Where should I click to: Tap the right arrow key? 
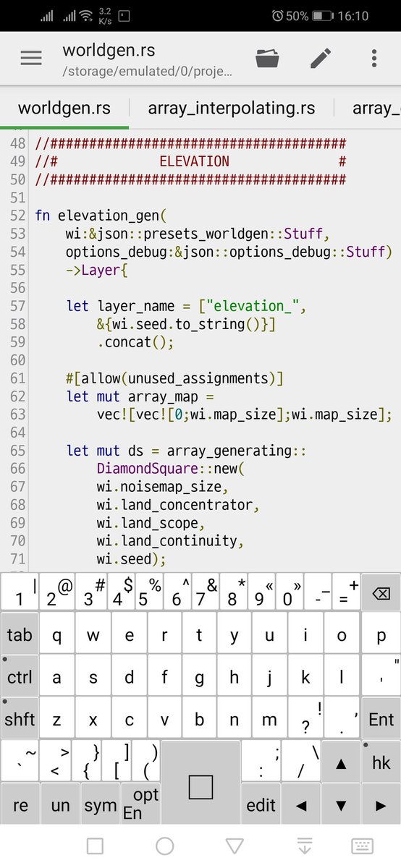(381, 804)
